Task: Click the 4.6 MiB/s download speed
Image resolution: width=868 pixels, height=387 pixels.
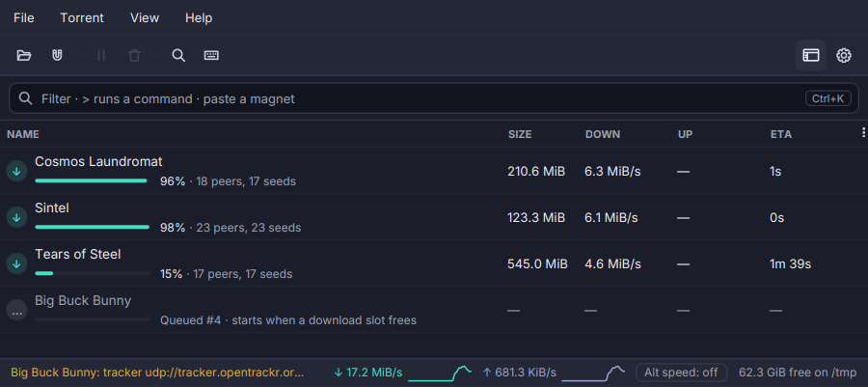Action: pyautogui.click(x=612, y=264)
